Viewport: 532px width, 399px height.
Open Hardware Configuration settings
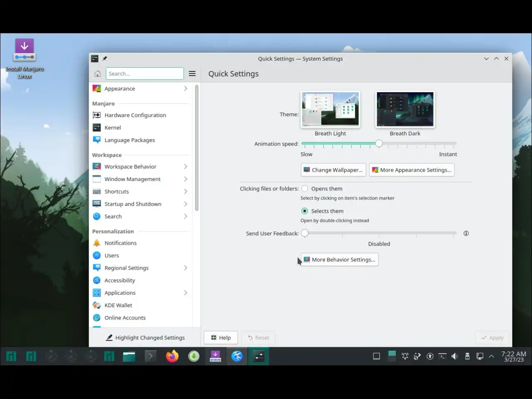pos(140,115)
